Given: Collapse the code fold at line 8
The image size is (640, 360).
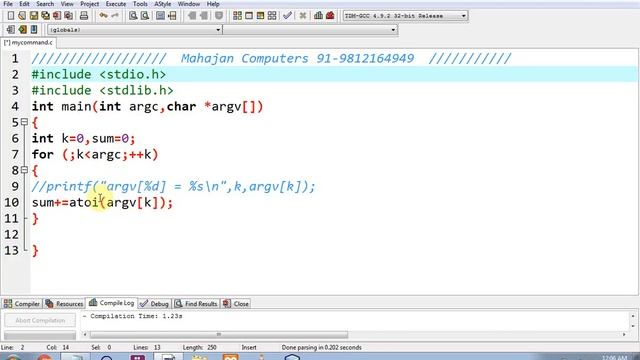Looking at the screenshot, I should (x=24, y=170).
